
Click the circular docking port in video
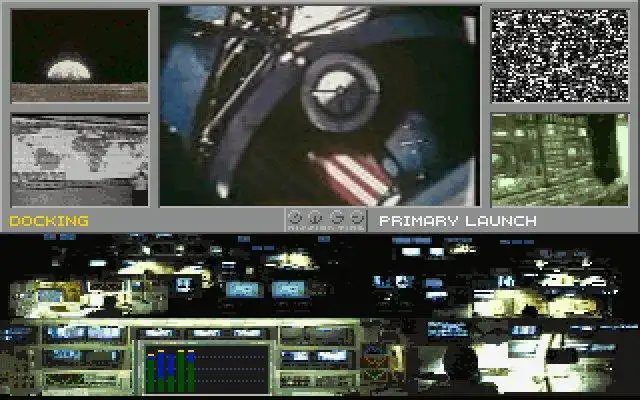tap(340, 93)
